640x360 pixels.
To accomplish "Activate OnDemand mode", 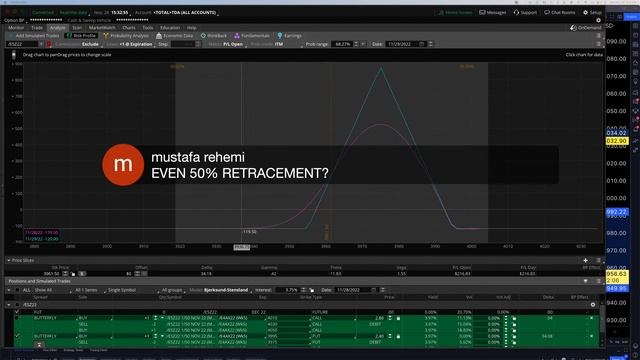I will point(586,28).
